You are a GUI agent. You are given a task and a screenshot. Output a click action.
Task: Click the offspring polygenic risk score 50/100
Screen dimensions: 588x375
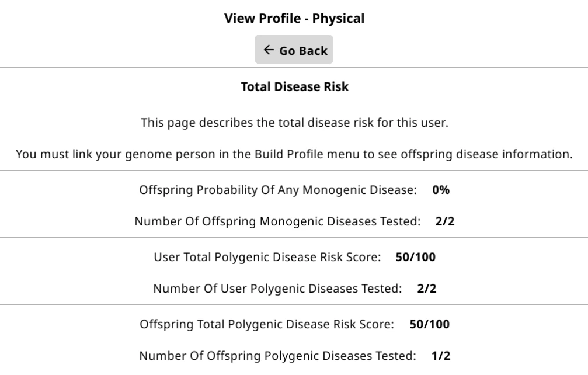429,324
